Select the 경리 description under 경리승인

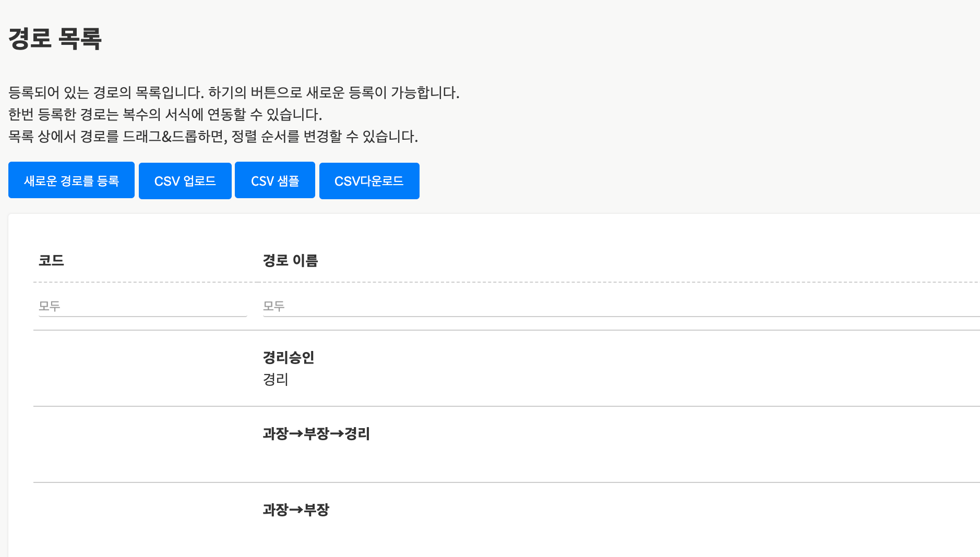[x=276, y=379]
